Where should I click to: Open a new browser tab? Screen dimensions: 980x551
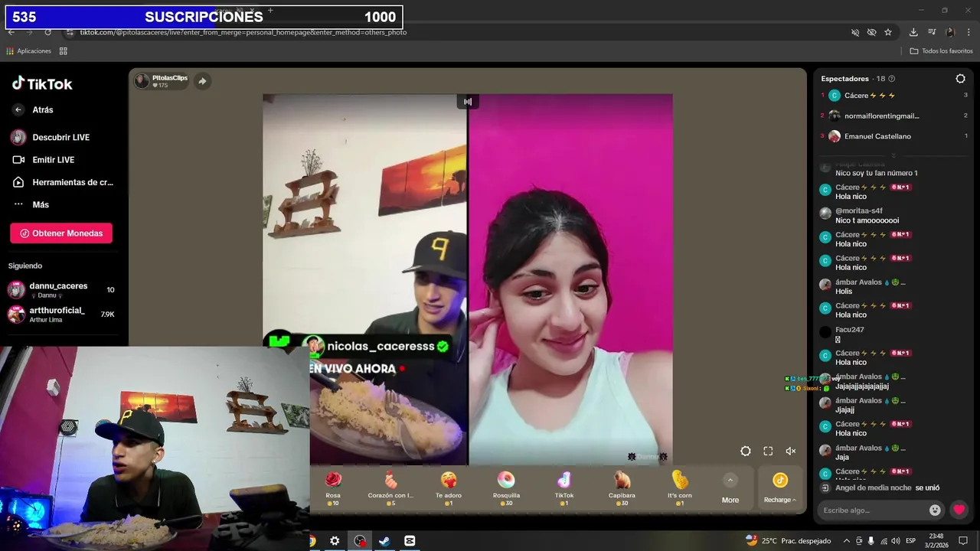(x=270, y=11)
